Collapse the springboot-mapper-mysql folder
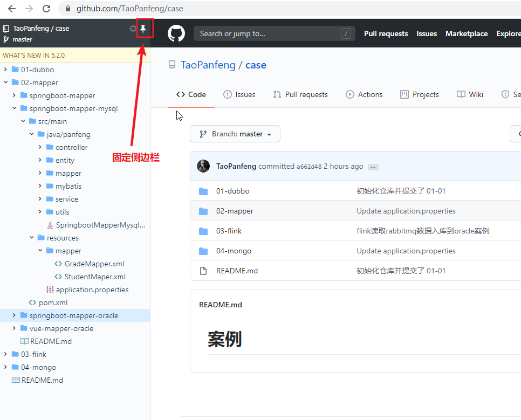 14,108
